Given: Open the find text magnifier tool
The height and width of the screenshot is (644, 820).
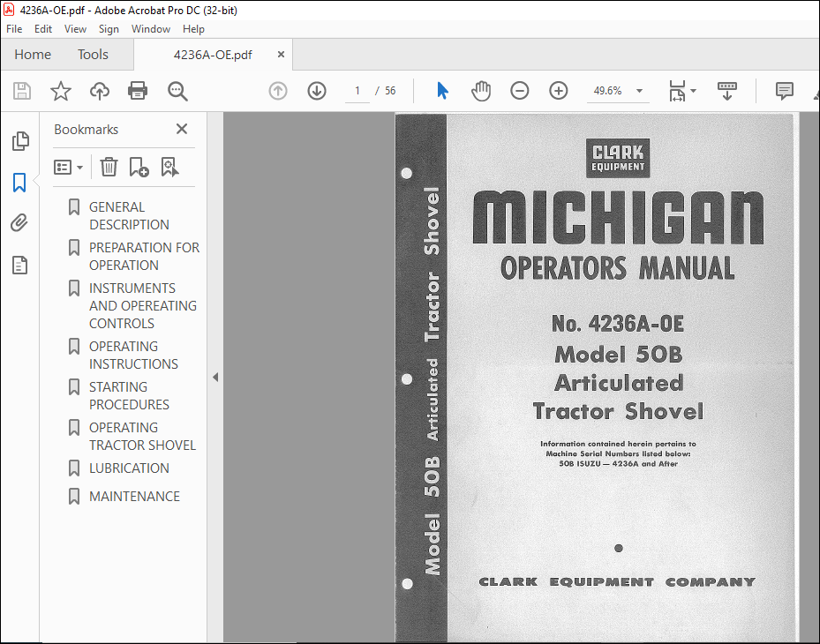Looking at the screenshot, I should click(x=177, y=91).
